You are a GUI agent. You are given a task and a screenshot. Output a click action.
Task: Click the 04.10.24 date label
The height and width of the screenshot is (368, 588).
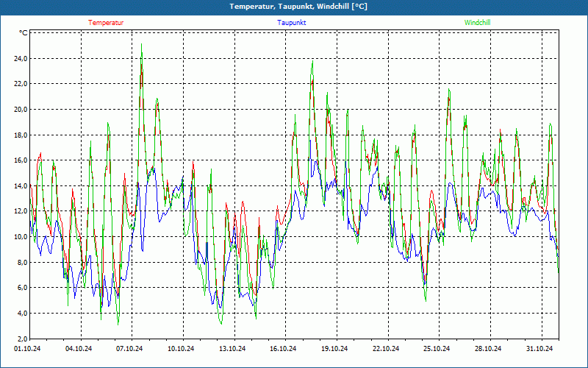(79, 349)
